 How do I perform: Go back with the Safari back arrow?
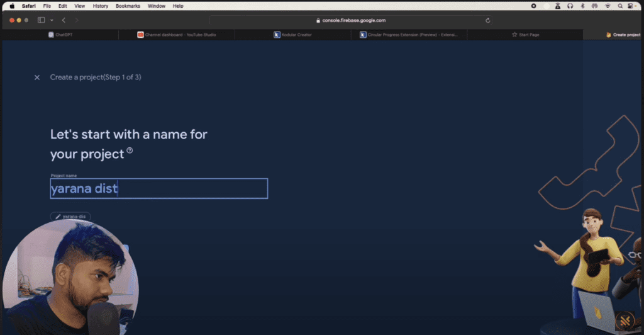click(64, 20)
